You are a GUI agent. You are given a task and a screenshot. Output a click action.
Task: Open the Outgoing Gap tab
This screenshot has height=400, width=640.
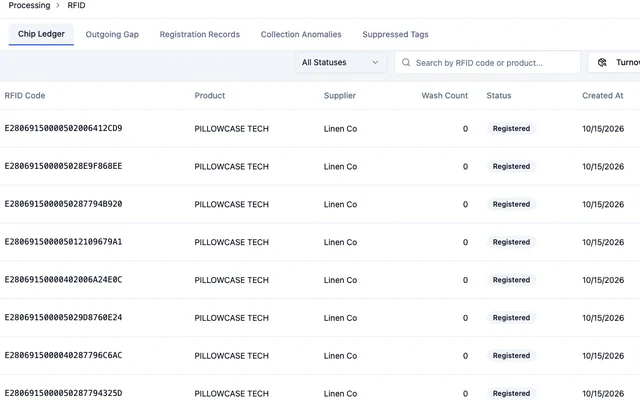click(112, 35)
